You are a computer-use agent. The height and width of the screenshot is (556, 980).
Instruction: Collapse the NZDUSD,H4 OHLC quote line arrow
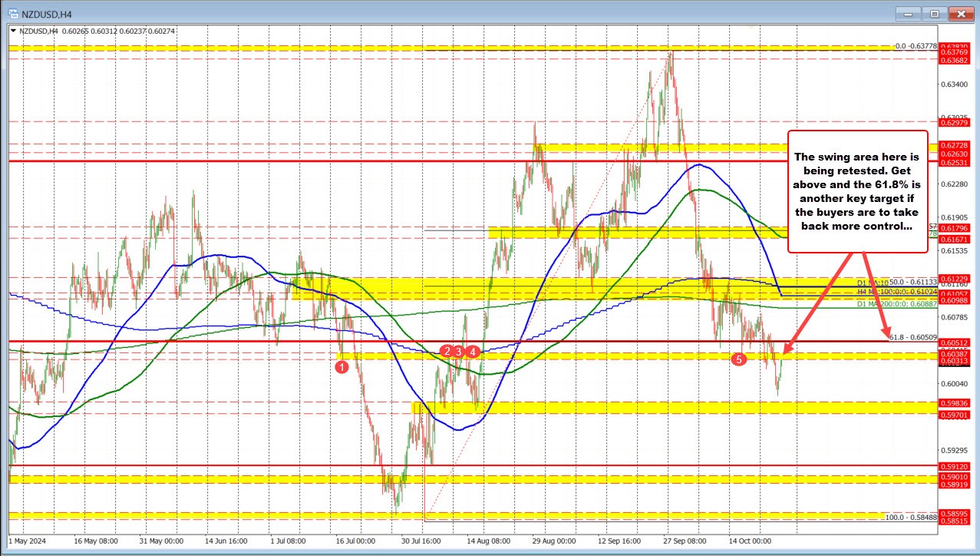pos(15,31)
